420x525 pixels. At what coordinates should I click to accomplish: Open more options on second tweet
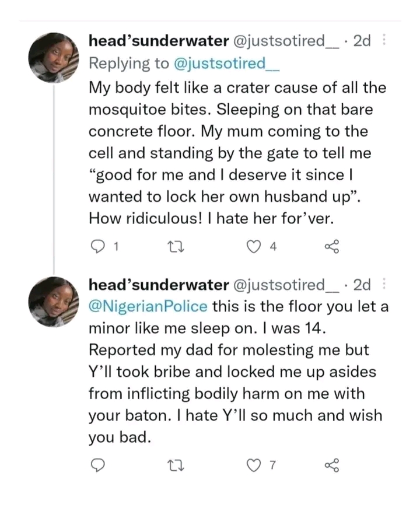383,285
